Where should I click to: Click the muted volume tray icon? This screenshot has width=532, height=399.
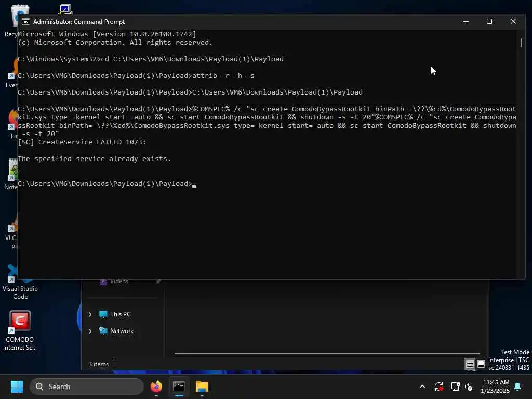469,387
